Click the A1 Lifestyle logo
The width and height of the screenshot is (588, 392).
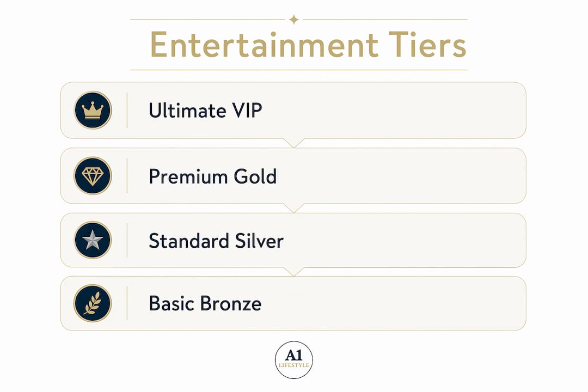(x=293, y=360)
